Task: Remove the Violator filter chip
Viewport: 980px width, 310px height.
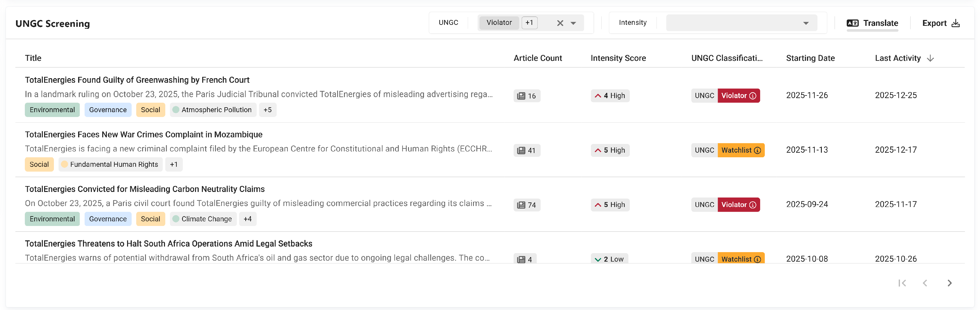Action: (499, 23)
